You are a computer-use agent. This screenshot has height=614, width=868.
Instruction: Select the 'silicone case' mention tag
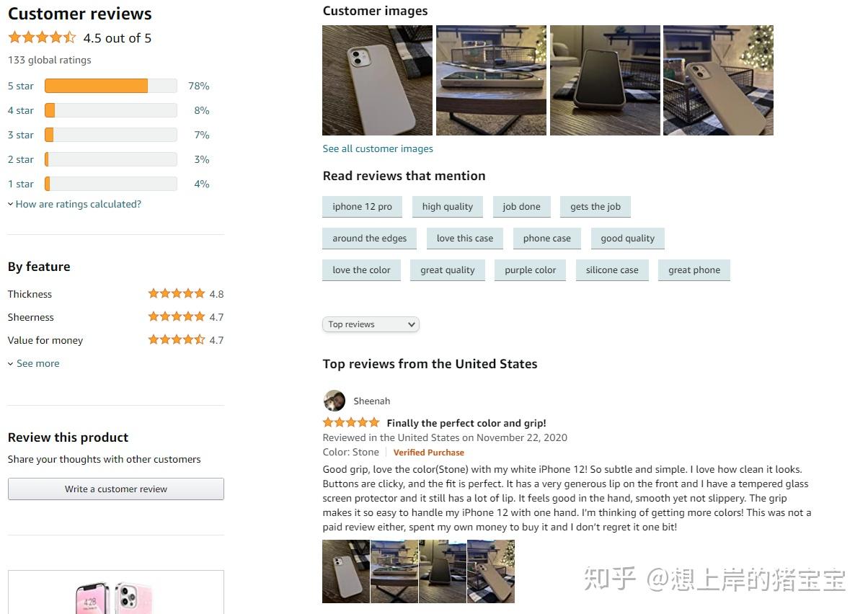point(612,270)
